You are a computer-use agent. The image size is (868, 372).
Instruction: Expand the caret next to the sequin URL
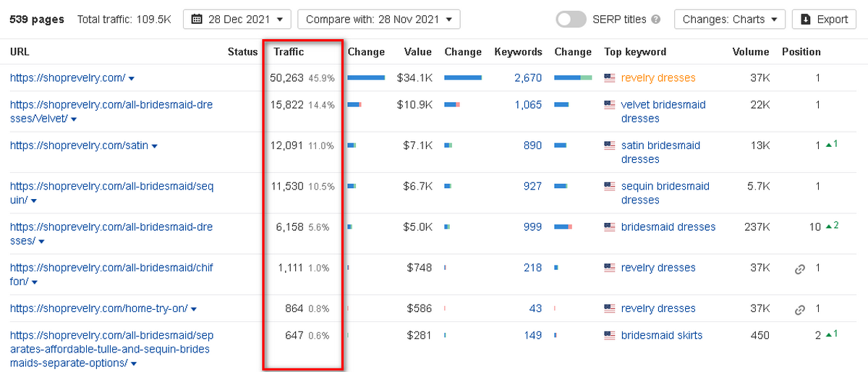point(34,200)
